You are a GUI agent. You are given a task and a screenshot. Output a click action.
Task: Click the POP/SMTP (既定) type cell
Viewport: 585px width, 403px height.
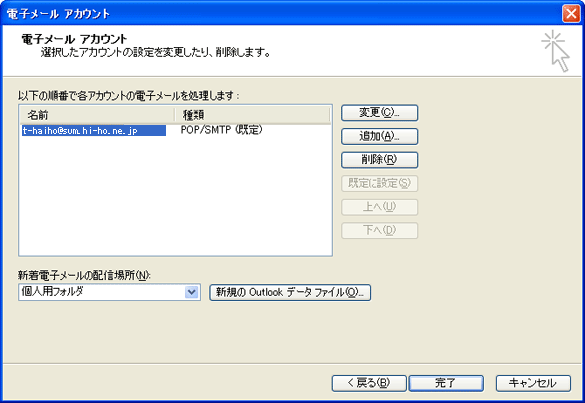pos(222,130)
